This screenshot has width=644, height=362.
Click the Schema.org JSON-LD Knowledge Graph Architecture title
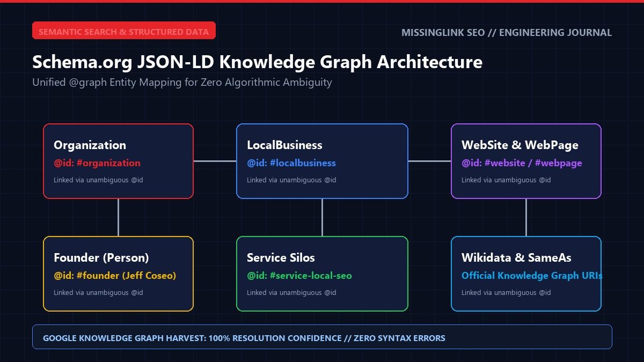coord(257,62)
